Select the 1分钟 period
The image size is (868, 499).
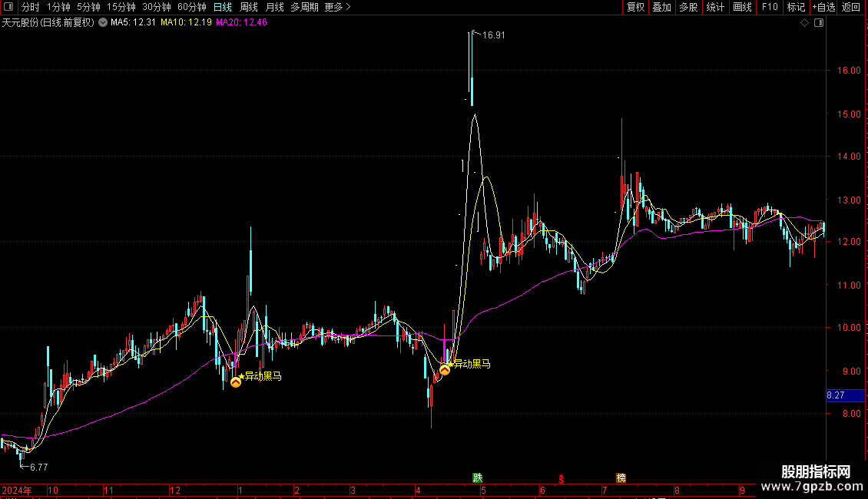pos(58,7)
